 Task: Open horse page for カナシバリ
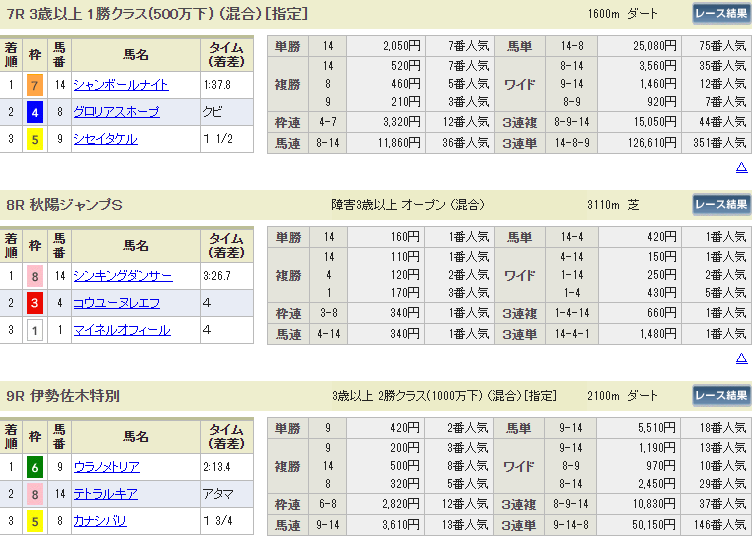100,521
